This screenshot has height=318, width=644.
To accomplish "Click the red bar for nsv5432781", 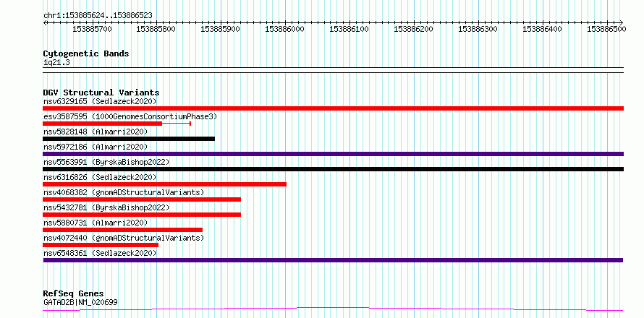I will point(142,215).
